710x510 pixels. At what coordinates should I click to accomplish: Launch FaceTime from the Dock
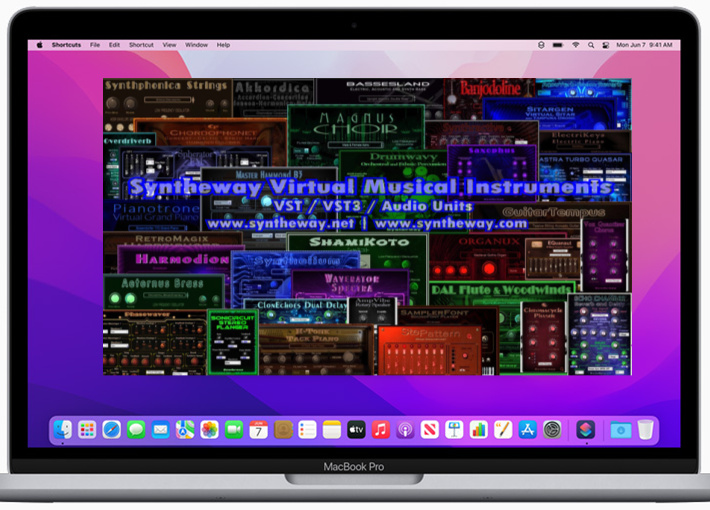(234, 429)
